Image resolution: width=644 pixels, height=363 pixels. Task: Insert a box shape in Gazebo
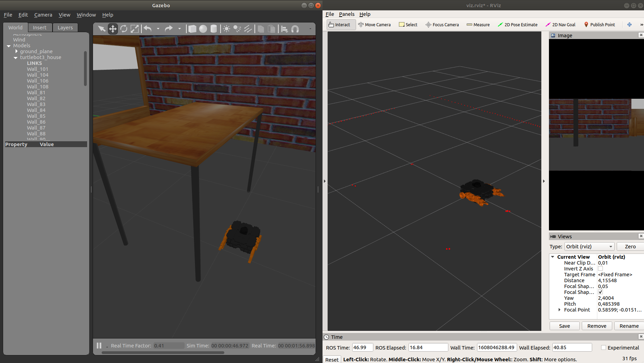(x=192, y=29)
